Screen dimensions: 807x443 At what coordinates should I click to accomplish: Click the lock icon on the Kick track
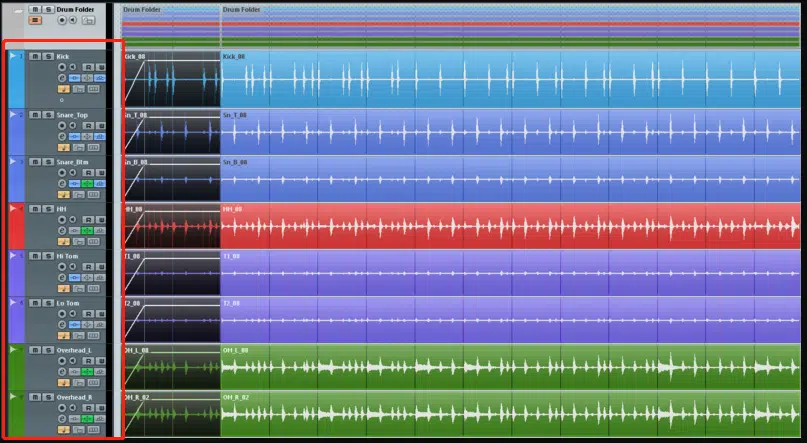(x=78, y=89)
